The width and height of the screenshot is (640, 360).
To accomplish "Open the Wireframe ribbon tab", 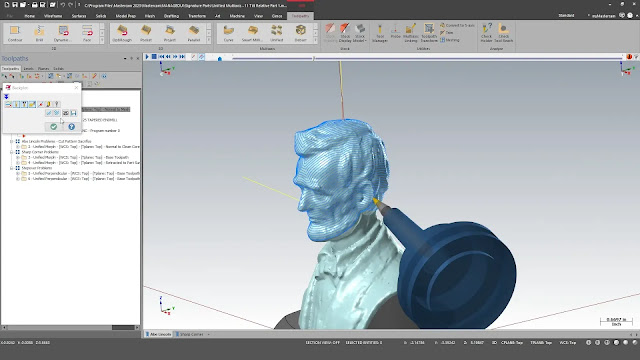I will [53, 16].
